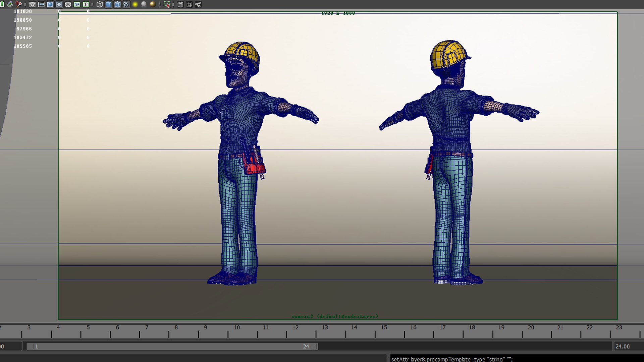Click the grey shadows sphere icon

[x=144, y=4]
